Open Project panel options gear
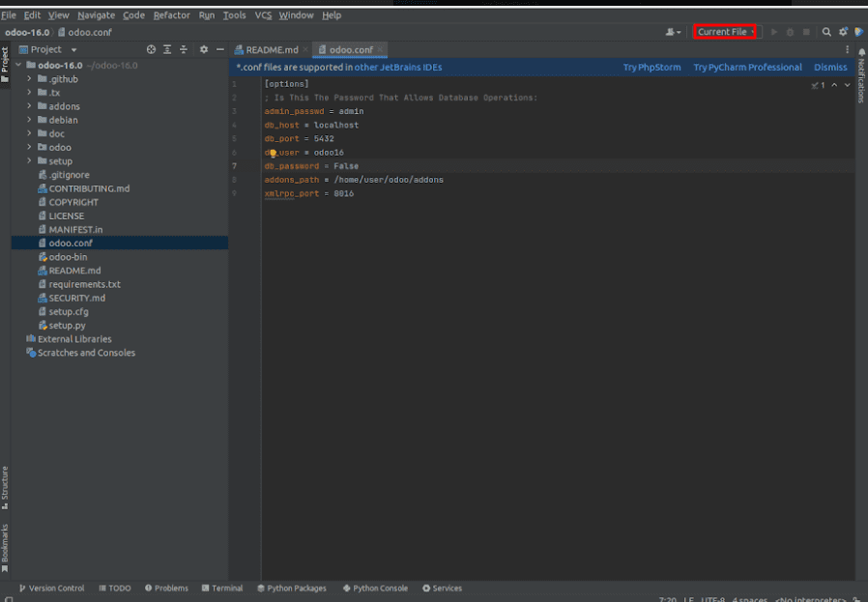The width and height of the screenshot is (868, 602). pyautogui.click(x=204, y=49)
